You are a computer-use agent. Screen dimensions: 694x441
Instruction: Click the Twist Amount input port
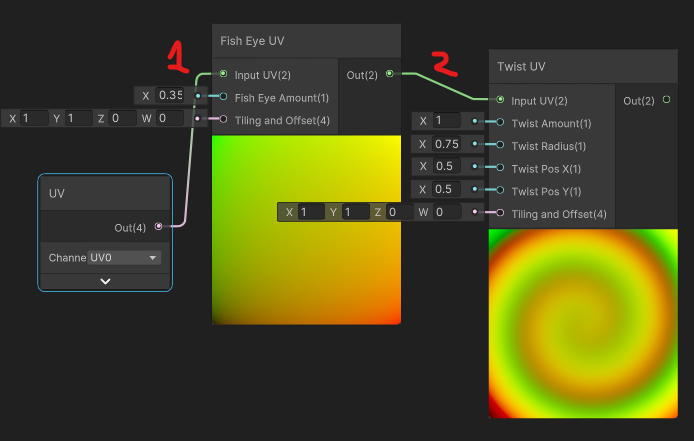(500, 123)
